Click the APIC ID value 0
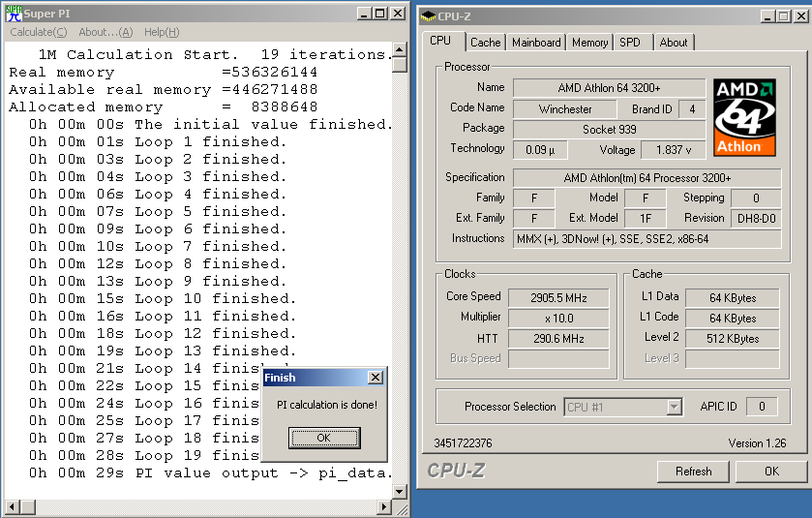The image size is (812, 518). [762, 407]
